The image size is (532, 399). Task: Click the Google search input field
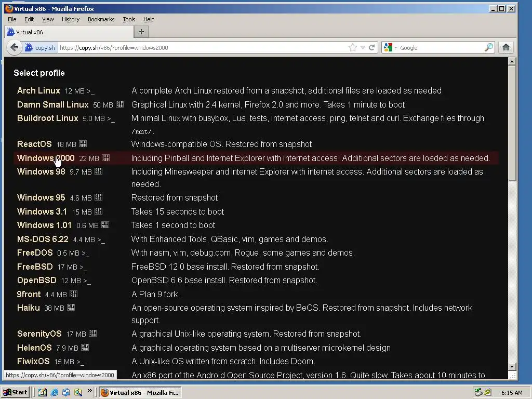441,47
